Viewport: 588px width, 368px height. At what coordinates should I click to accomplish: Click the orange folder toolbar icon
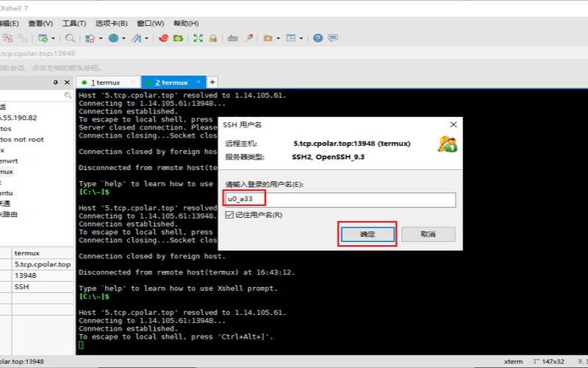pyautogui.click(x=268, y=38)
